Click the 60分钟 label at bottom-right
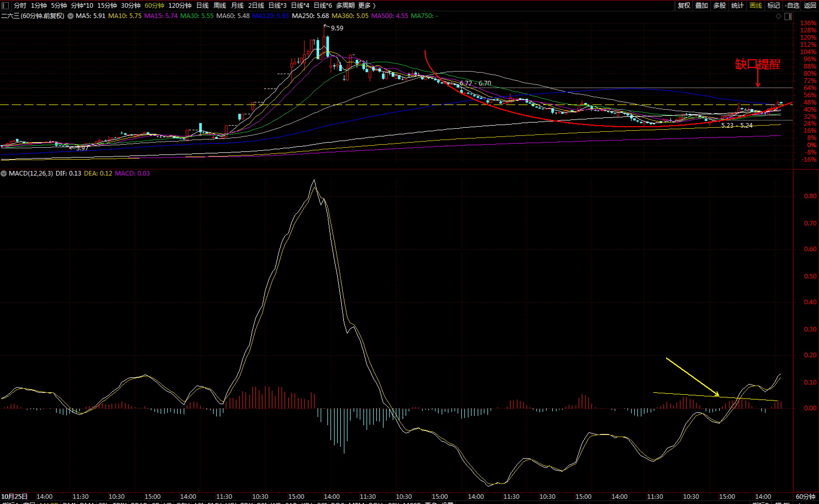This screenshot has width=819, height=504. (806, 497)
